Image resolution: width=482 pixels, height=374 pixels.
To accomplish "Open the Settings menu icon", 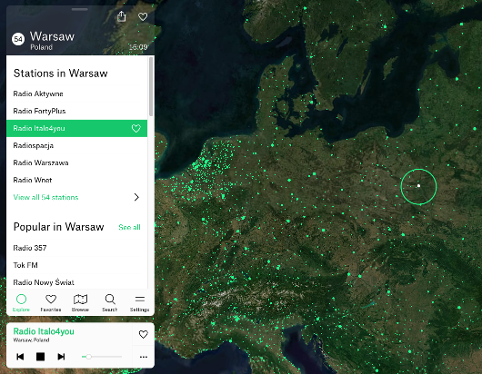I will [140, 303].
